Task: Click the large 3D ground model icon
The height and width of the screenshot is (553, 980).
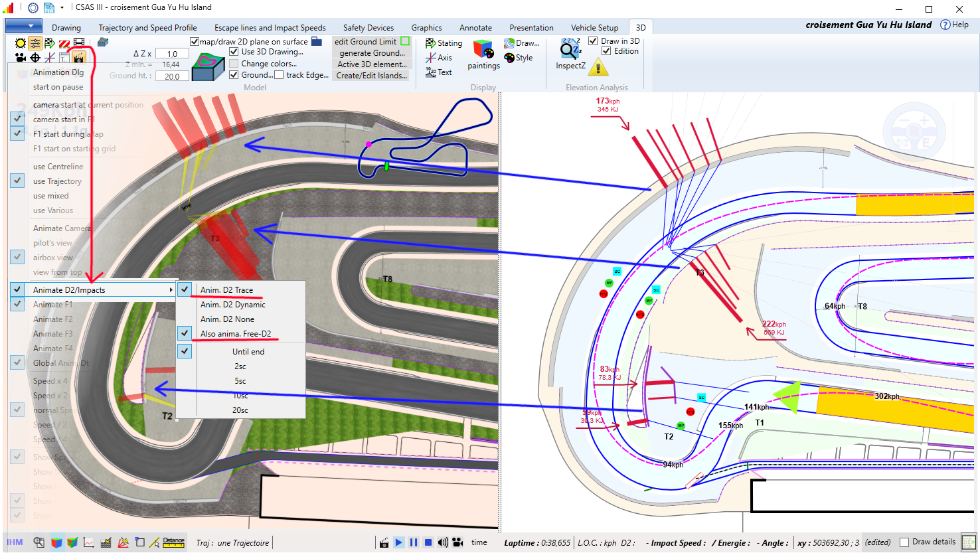Action: [x=208, y=67]
